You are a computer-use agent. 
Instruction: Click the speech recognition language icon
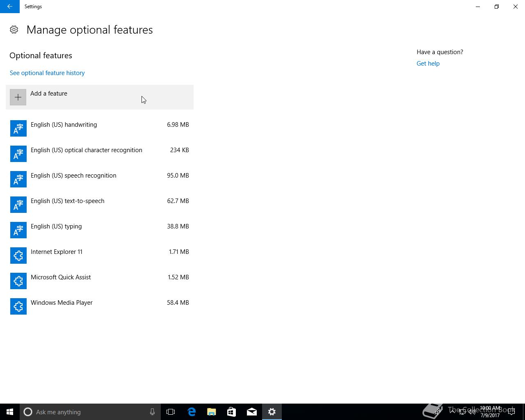(x=18, y=179)
